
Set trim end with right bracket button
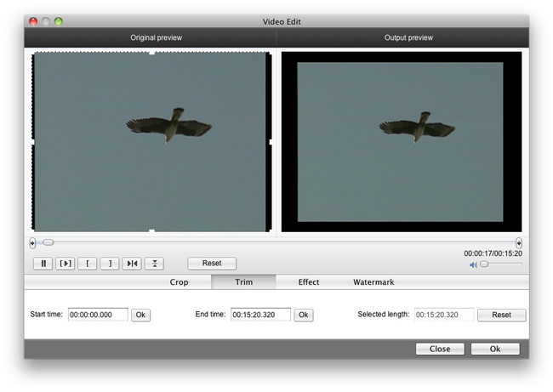110,264
